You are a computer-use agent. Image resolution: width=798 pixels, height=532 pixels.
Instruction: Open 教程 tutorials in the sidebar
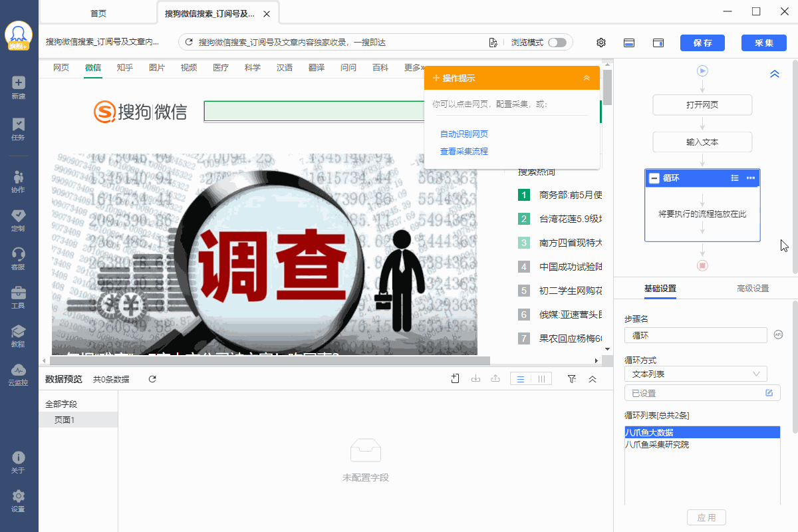pos(19,335)
